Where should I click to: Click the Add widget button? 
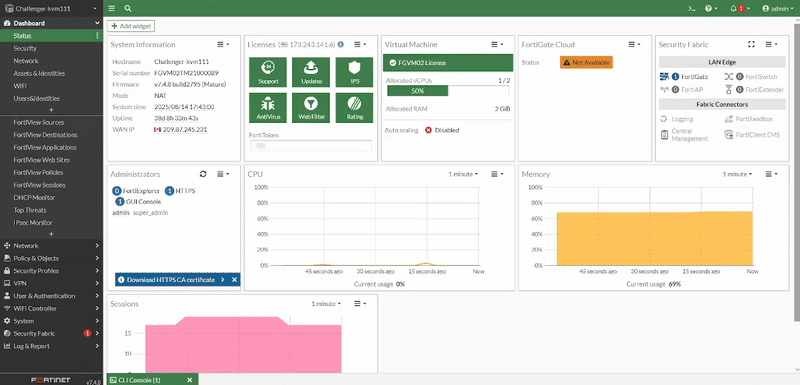pos(131,26)
